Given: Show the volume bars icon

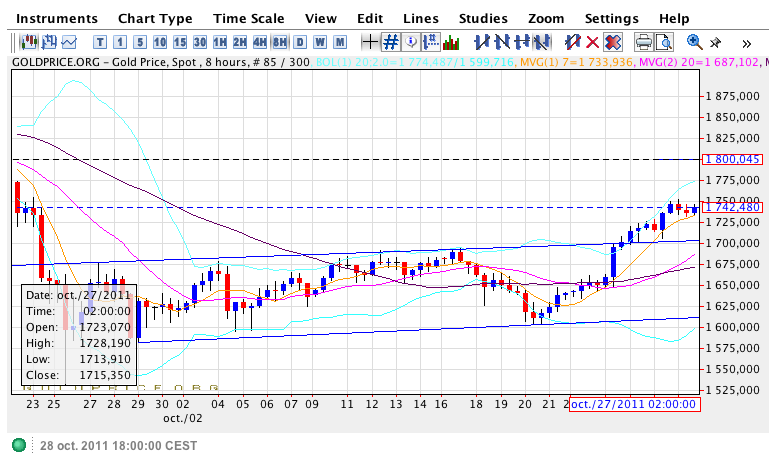Looking at the screenshot, I should tap(451, 42).
